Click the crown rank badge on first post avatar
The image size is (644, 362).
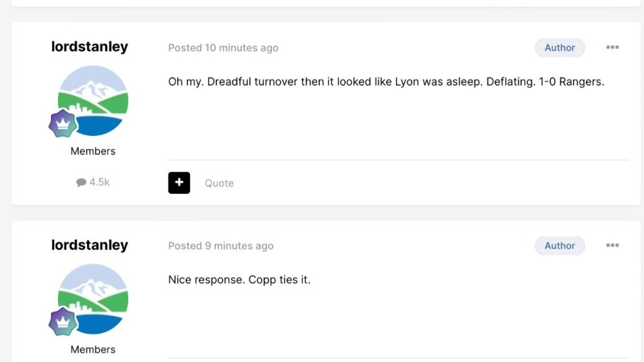(63, 124)
